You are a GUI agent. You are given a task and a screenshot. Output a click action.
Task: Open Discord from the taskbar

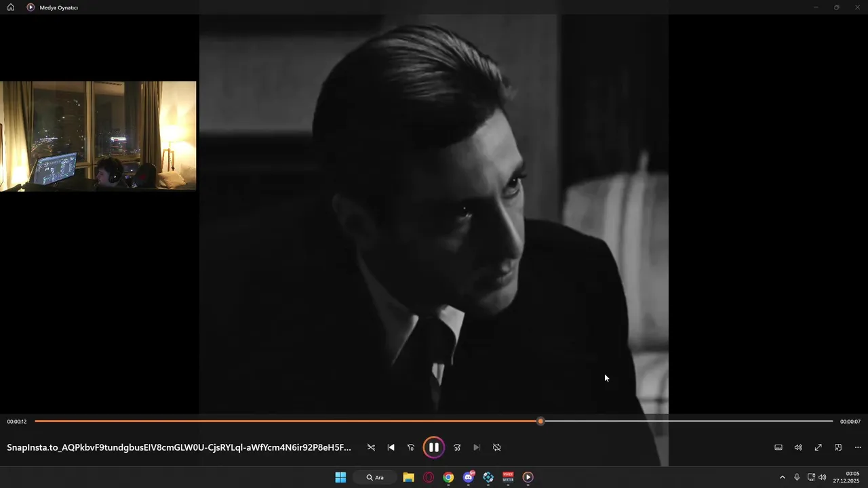click(x=469, y=477)
